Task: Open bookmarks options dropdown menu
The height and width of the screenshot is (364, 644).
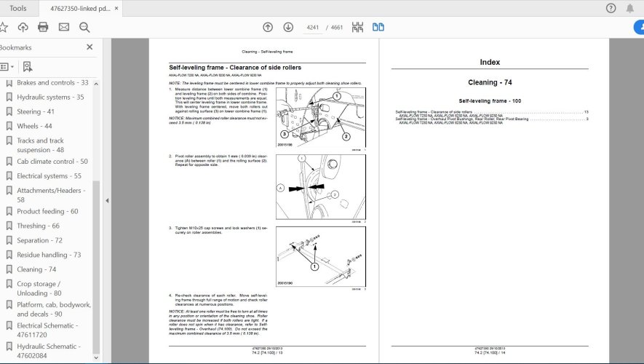Action: [x=7, y=66]
